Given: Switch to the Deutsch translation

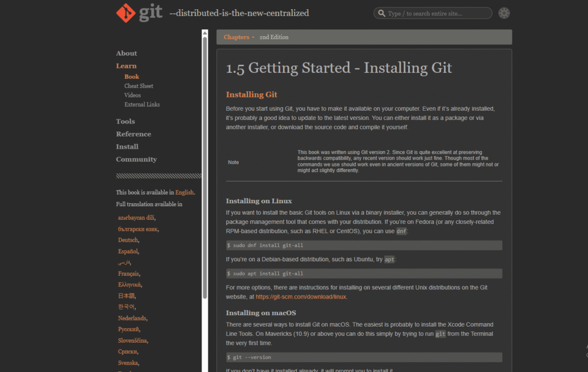Looking at the screenshot, I should (128, 240).
